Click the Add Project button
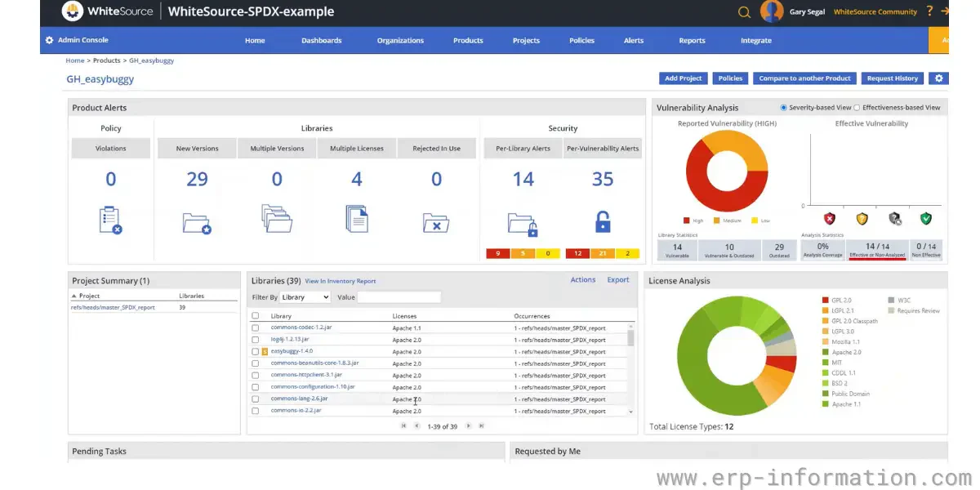The width and height of the screenshot is (980, 490). point(683,78)
